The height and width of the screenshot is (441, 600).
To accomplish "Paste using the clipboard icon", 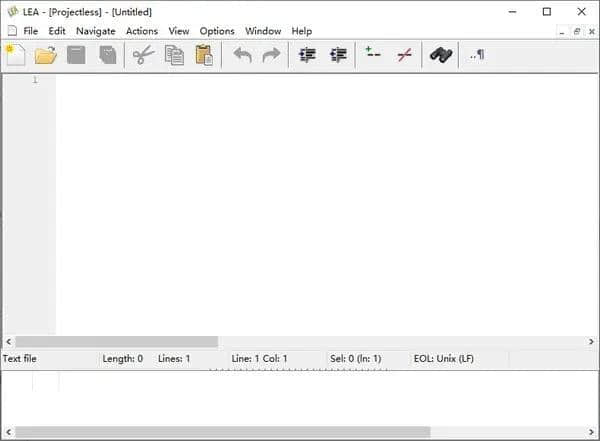I will click(x=204, y=55).
